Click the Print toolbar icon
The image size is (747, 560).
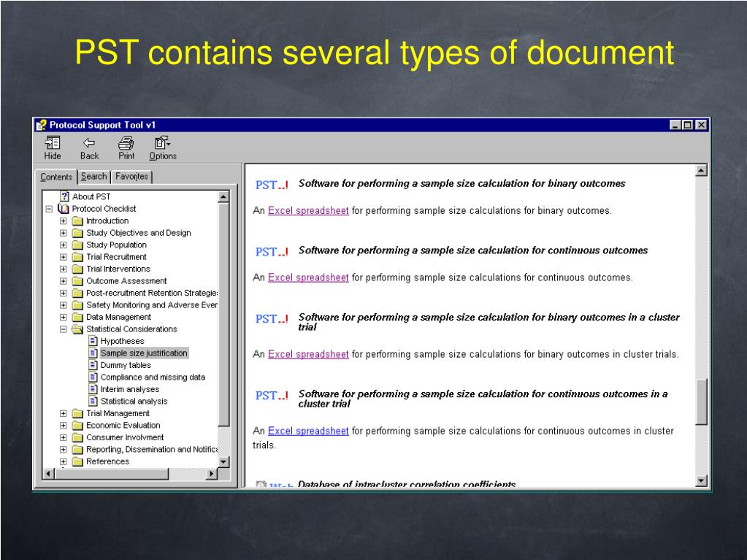point(126,142)
